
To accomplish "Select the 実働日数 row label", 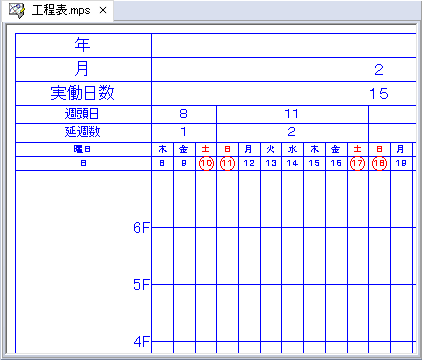I will [83, 93].
